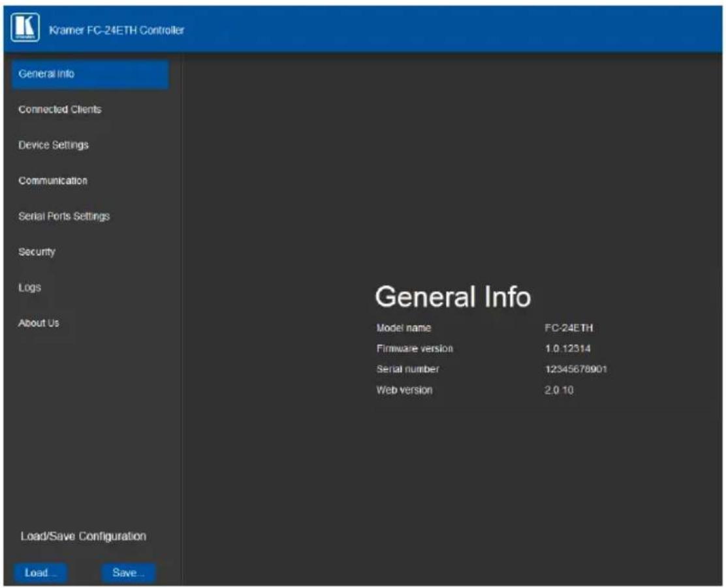View the Logs page

[x=29, y=288]
